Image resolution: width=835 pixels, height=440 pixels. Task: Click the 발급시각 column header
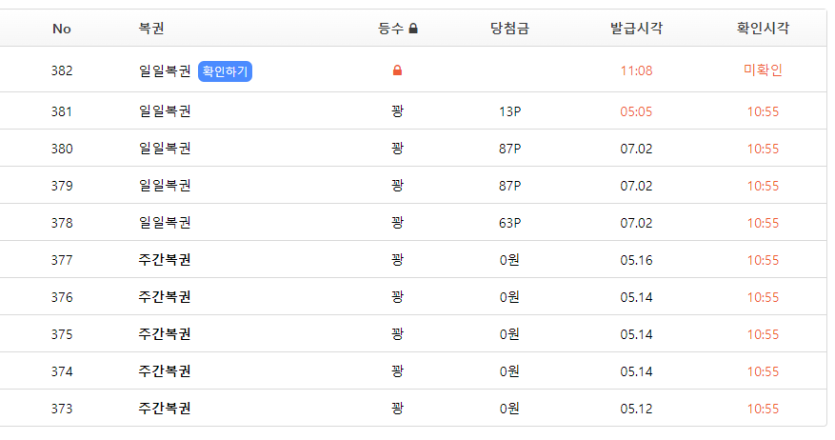tap(636, 28)
